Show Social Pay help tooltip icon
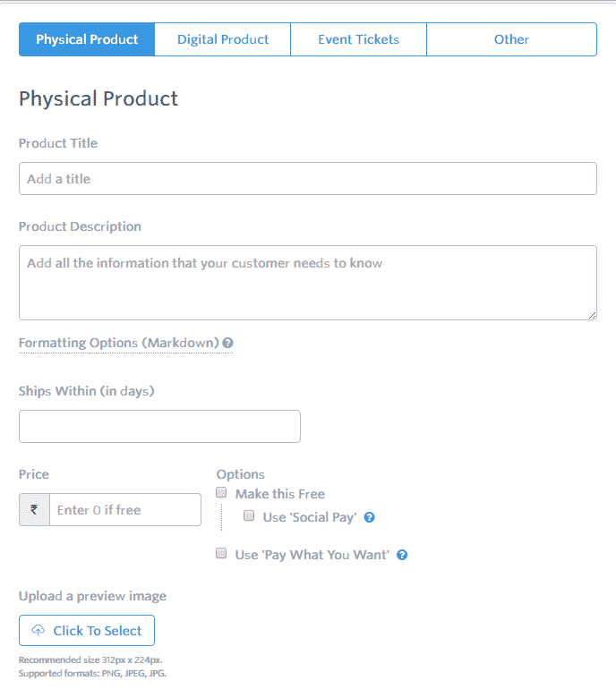The image size is (616, 689). click(370, 517)
